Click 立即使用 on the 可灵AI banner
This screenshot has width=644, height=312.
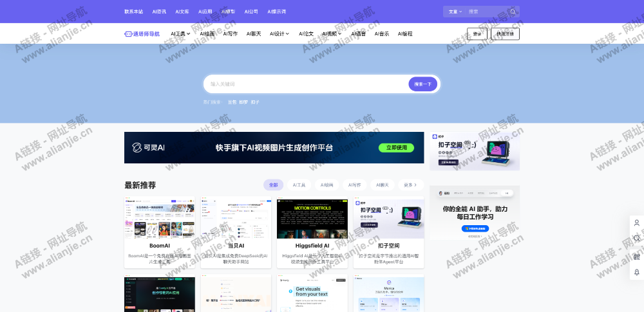(396, 148)
